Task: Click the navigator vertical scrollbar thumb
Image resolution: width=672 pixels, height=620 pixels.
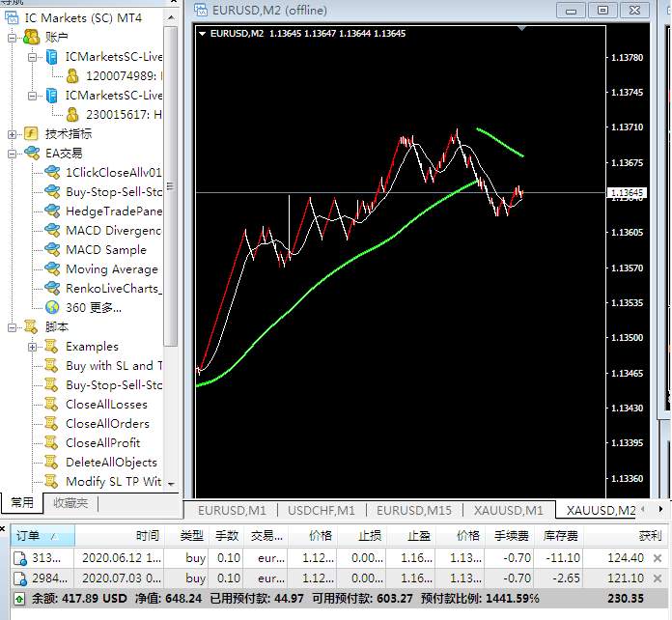Action: point(171,185)
